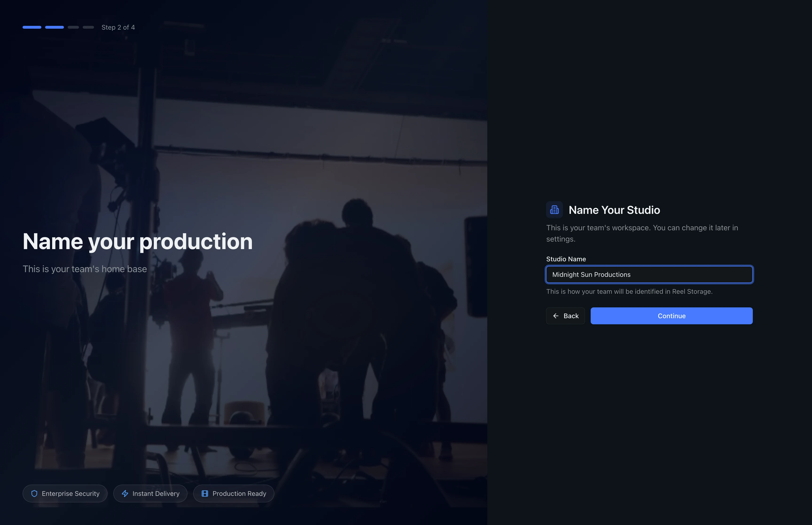
Task: Click the back arrow icon in the Back button
Action: point(556,316)
